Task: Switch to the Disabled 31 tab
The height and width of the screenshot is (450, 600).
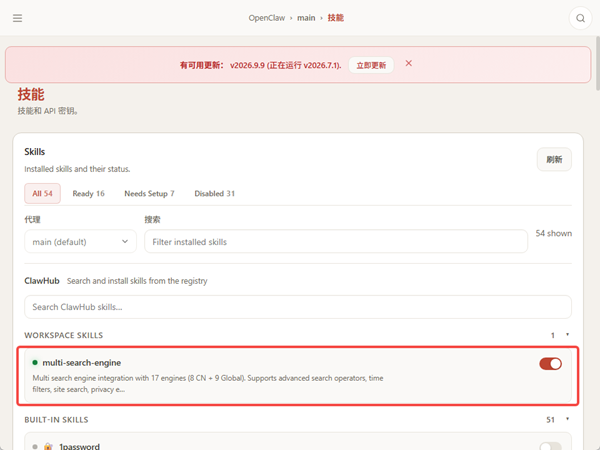Action: [214, 194]
